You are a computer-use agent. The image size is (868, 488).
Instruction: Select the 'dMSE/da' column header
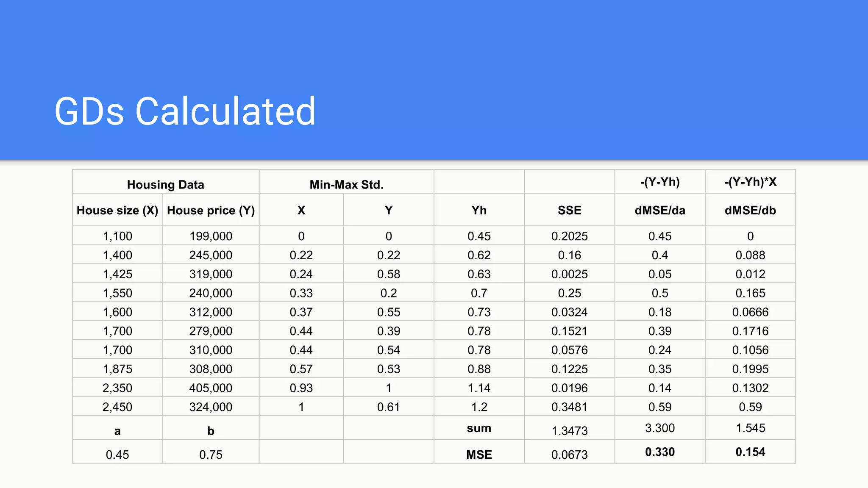point(660,211)
